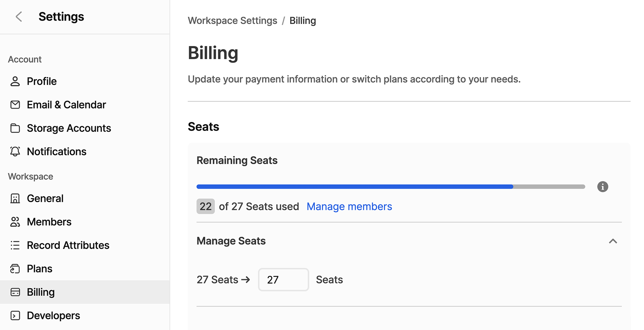Click the Record Attributes list icon

[15, 245]
